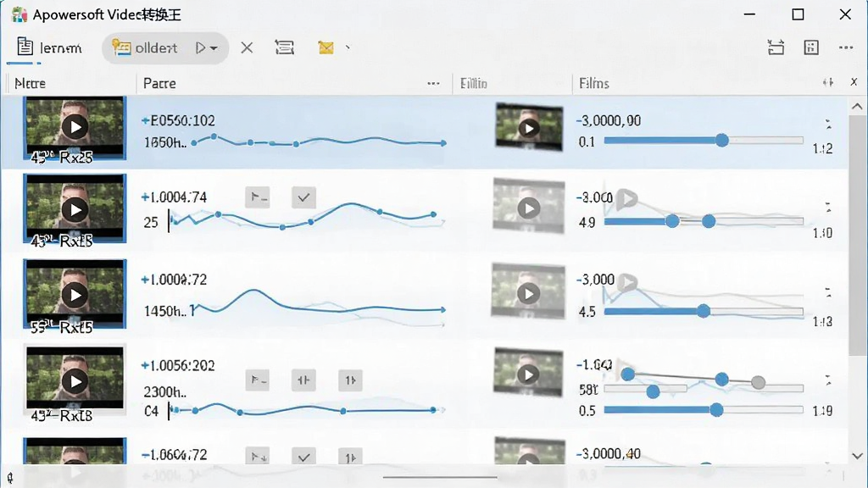Select the olldert toolbar button
Image resolution: width=868 pixels, height=488 pixels.
(x=144, y=48)
